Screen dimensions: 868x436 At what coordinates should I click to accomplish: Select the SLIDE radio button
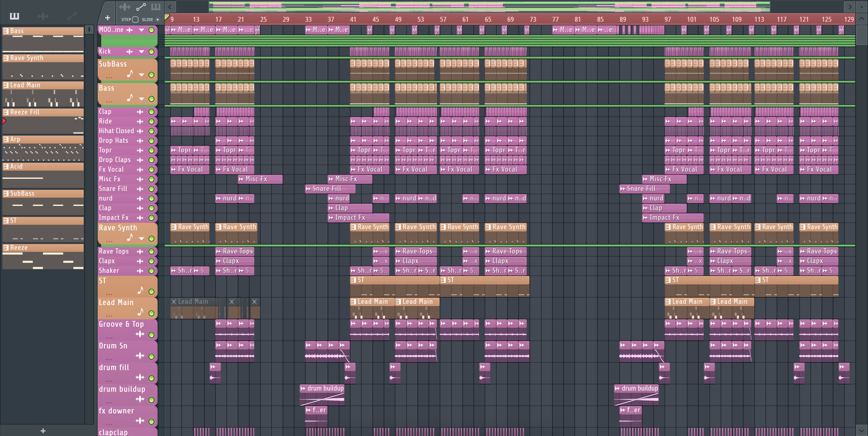coord(157,20)
